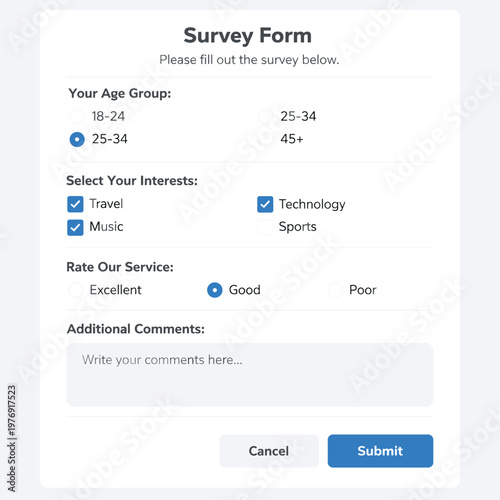Click the selected 25-34 radio in left column
This screenshot has height=500, width=500.
click(77, 139)
